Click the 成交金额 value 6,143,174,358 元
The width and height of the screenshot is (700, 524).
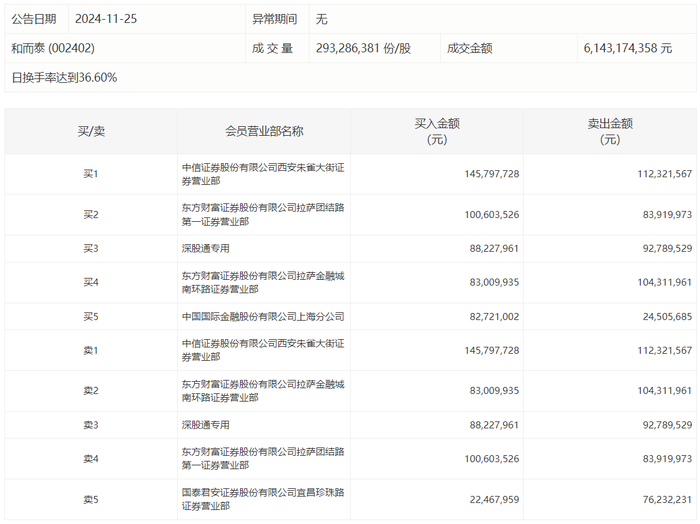click(x=627, y=48)
